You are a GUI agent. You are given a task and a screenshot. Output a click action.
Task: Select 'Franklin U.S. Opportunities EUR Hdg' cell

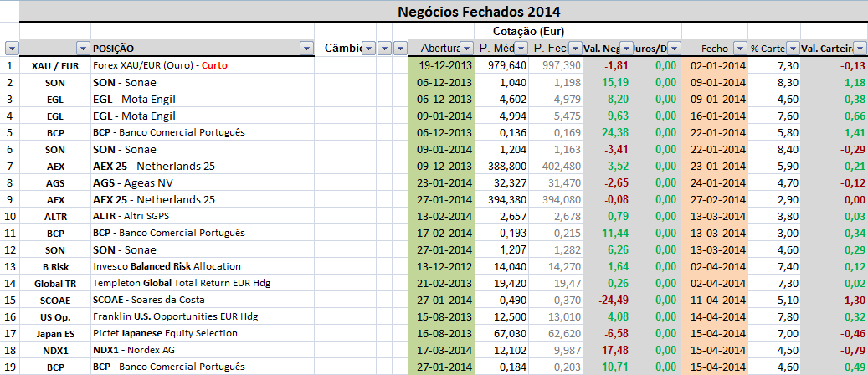pyautogui.click(x=203, y=316)
